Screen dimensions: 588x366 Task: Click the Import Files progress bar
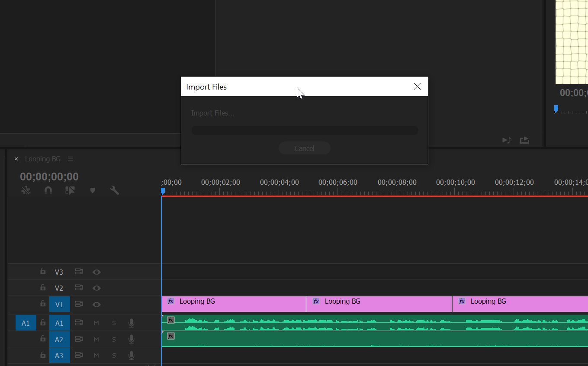coord(305,130)
